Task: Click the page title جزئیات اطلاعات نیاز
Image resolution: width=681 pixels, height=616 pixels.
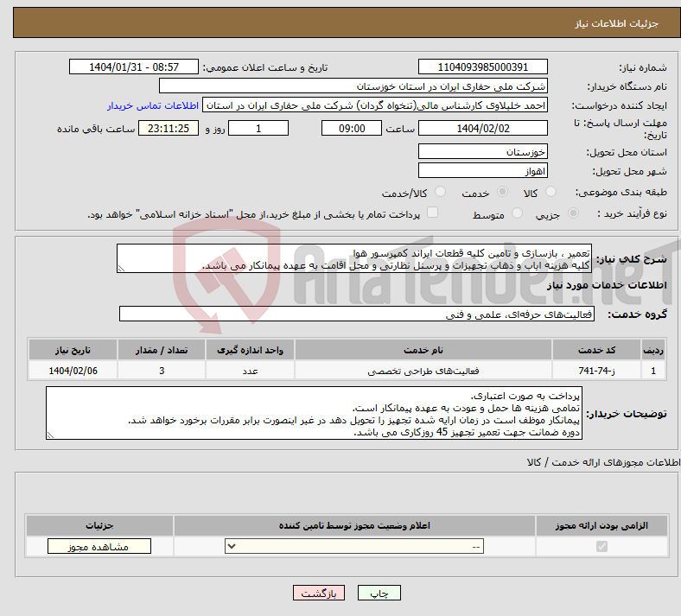Action: [x=617, y=23]
